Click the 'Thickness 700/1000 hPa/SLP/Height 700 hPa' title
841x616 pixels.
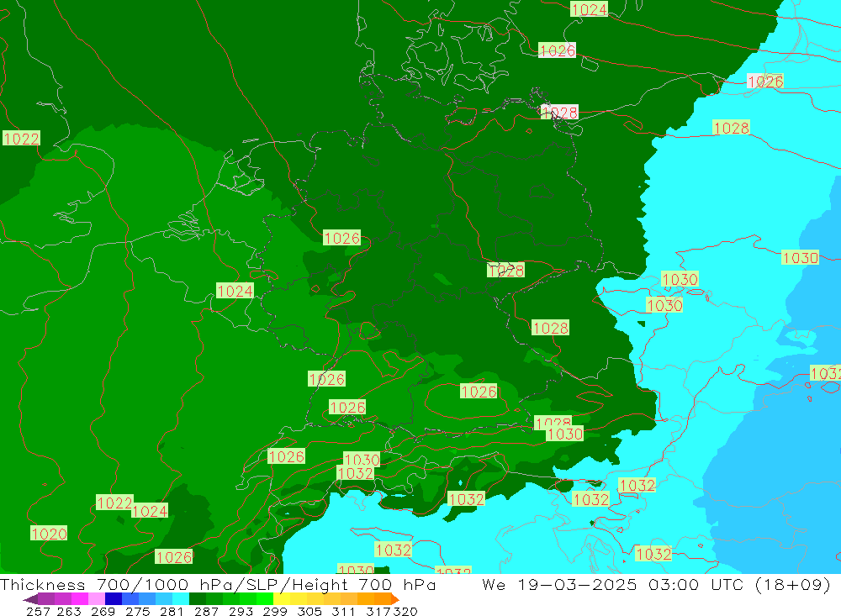218,584
